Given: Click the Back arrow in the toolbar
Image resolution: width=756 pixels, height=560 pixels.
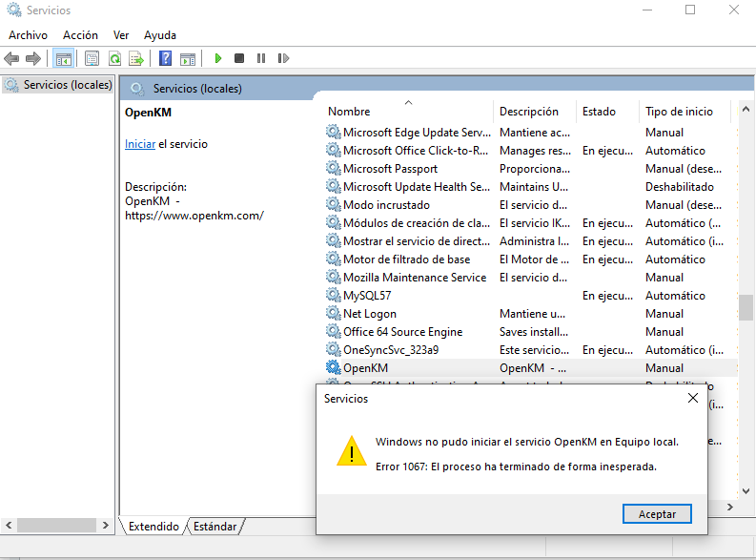Looking at the screenshot, I should [x=11, y=58].
